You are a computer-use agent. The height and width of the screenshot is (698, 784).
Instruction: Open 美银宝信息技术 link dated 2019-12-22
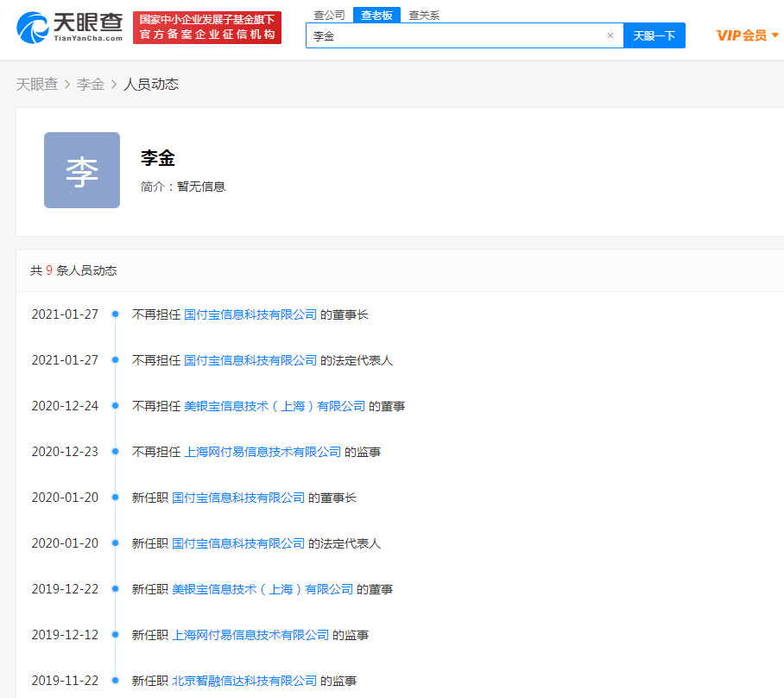[262, 589]
